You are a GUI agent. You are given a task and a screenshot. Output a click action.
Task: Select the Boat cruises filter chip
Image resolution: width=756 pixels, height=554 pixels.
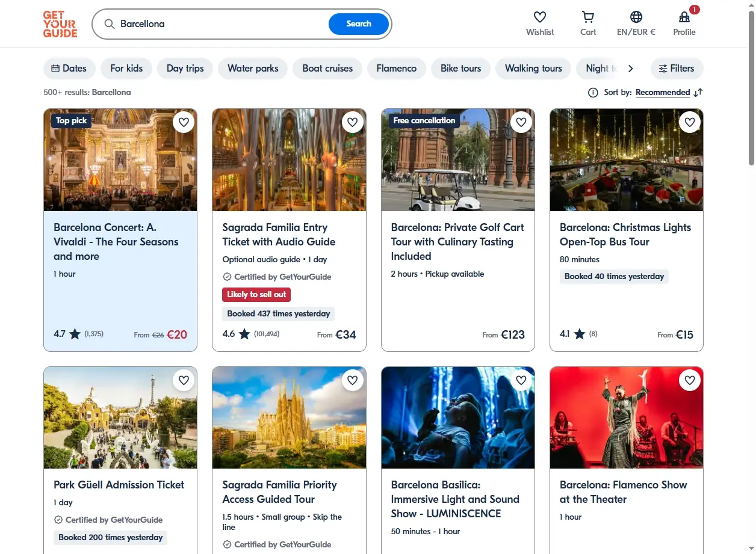327,69
